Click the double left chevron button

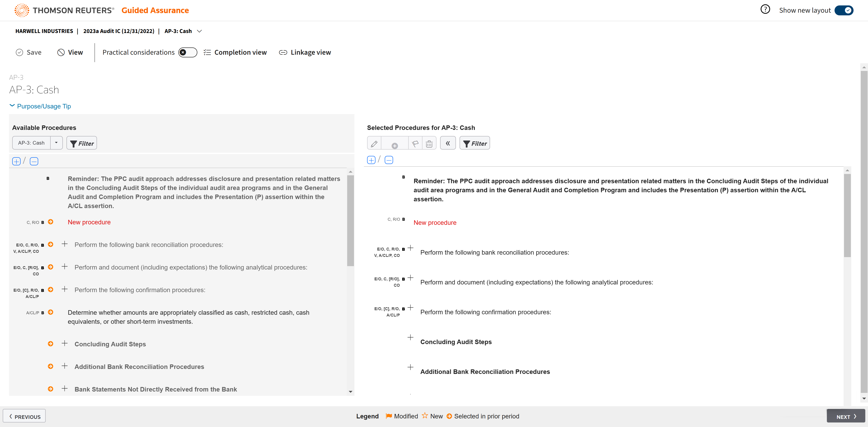point(448,143)
